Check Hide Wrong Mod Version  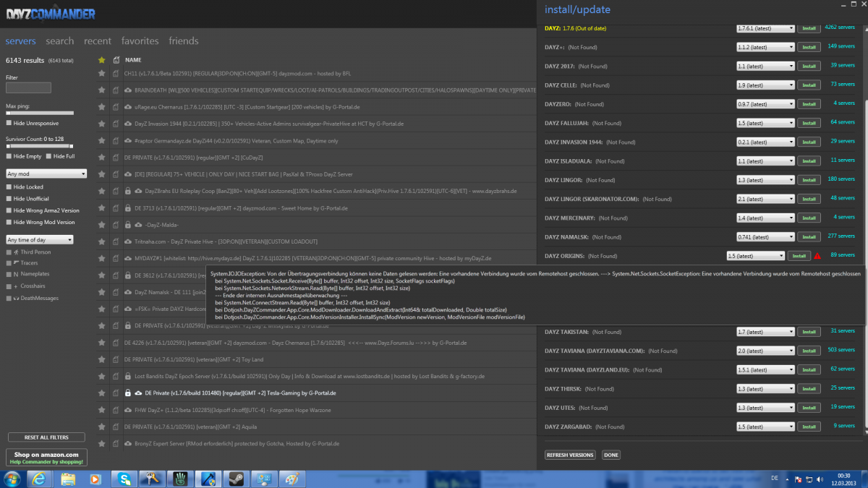pos(9,222)
